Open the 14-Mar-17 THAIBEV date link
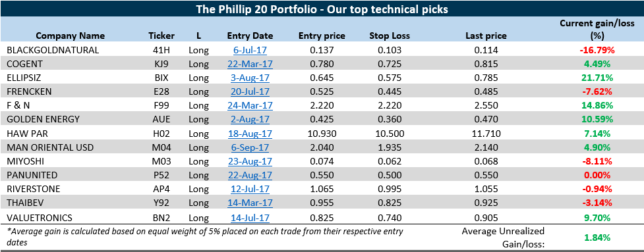This screenshot has width=644, height=252. point(250,203)
